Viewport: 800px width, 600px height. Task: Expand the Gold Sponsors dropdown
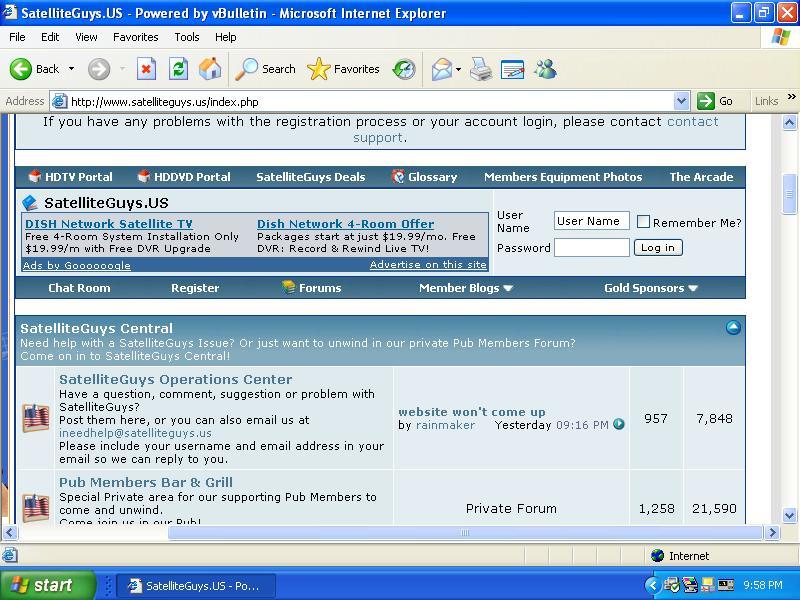tap(693, 288)
